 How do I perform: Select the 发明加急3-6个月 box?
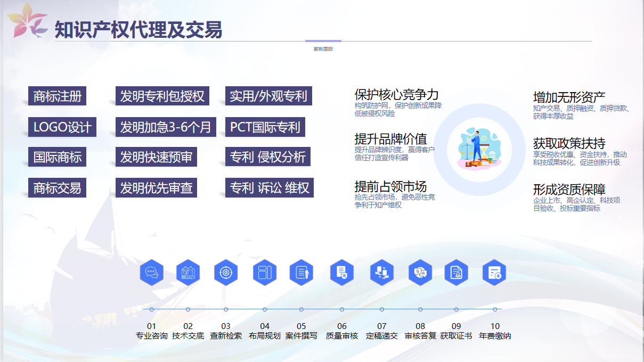(166, 127)
